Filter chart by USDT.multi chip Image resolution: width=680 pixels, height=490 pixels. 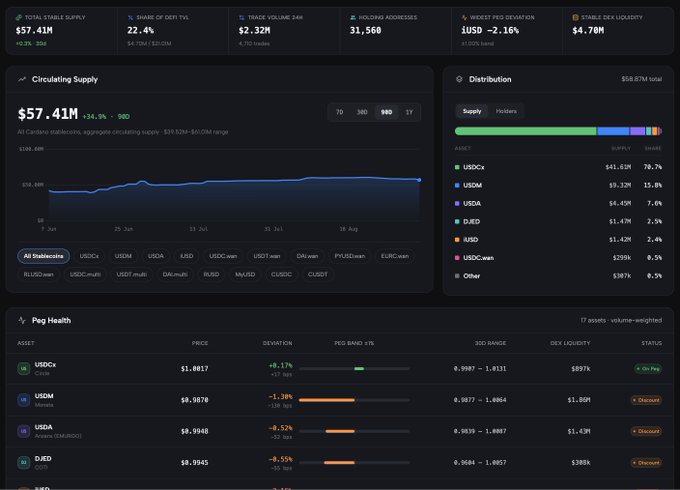[x=131, y=274]
